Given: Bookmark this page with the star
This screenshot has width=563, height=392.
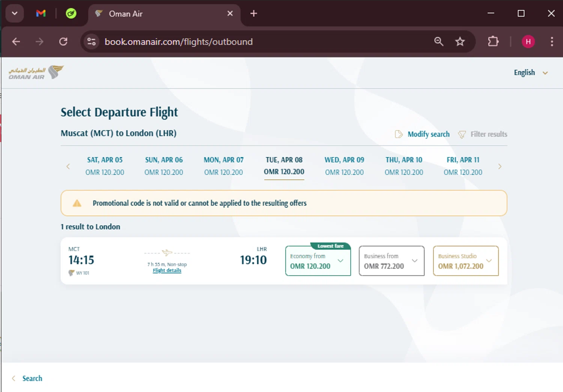Looking at the screenshot, I should coord(460,42).
